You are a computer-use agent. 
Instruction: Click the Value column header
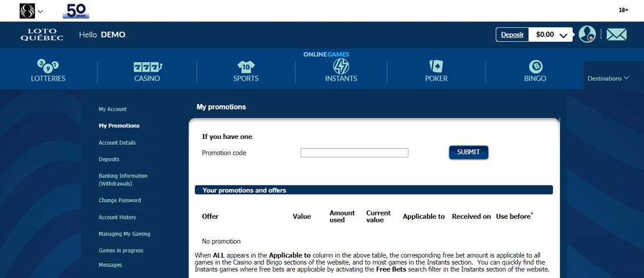(302, 217)
